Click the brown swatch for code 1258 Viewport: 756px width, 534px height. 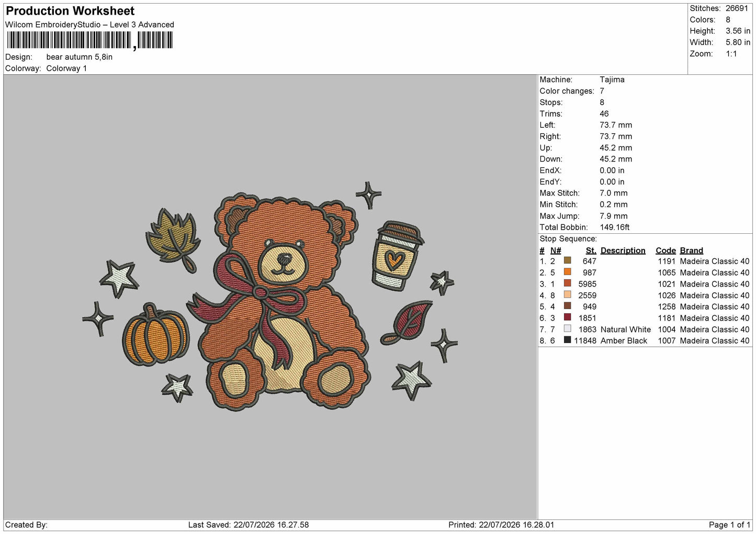567,306
